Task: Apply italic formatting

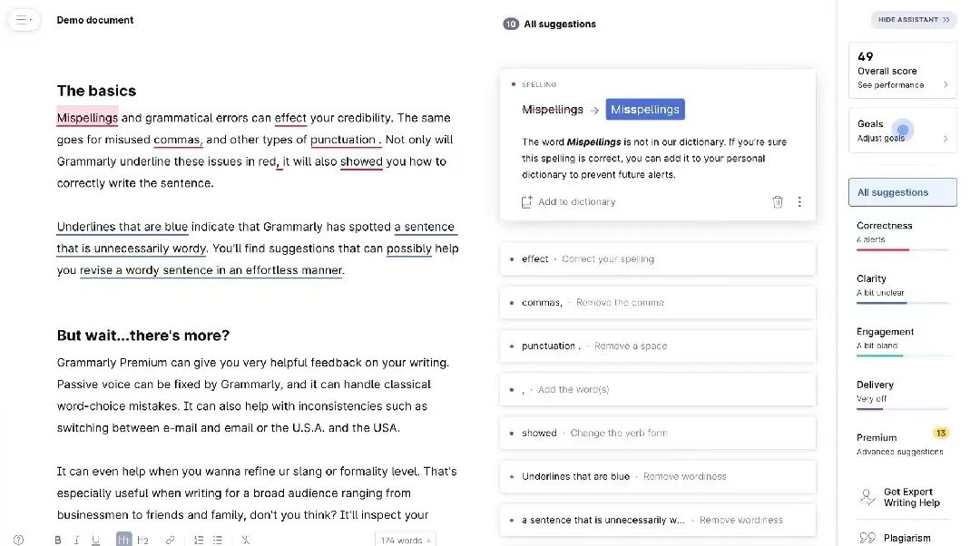Action: [76, 540]
